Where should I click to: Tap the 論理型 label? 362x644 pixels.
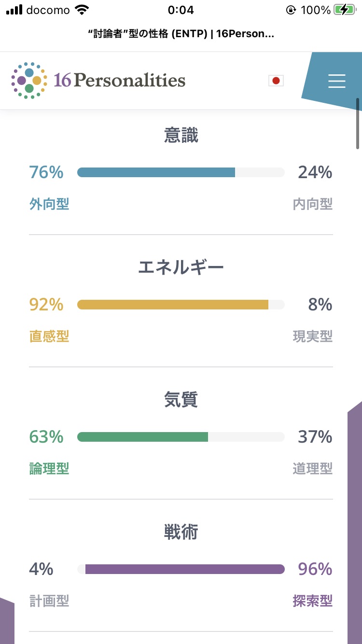click(x=49, y=468)
